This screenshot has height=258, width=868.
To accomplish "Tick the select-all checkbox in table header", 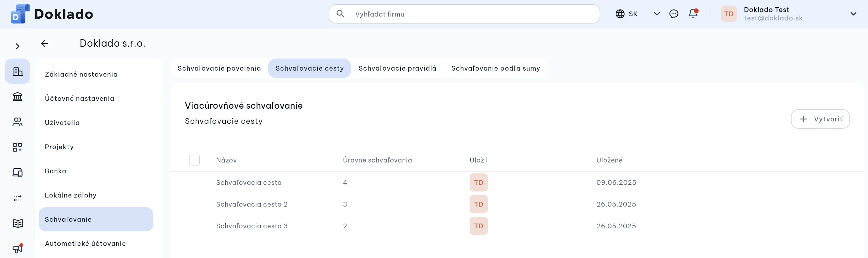I will (194, 160).
